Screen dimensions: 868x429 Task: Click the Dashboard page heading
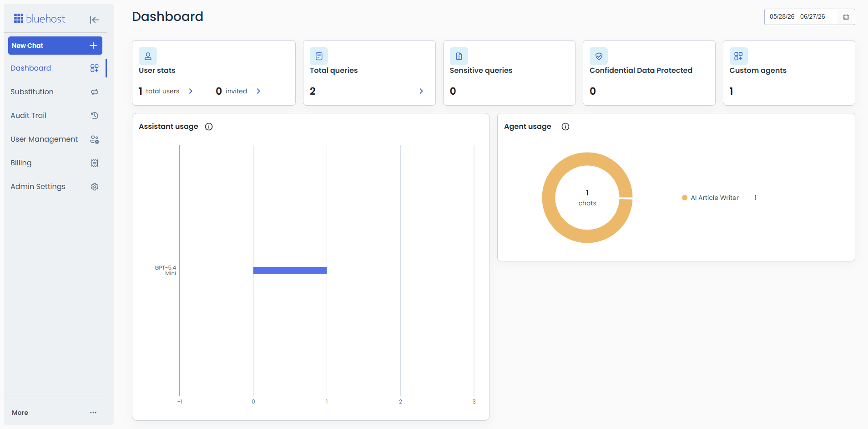tap(167, 17)
